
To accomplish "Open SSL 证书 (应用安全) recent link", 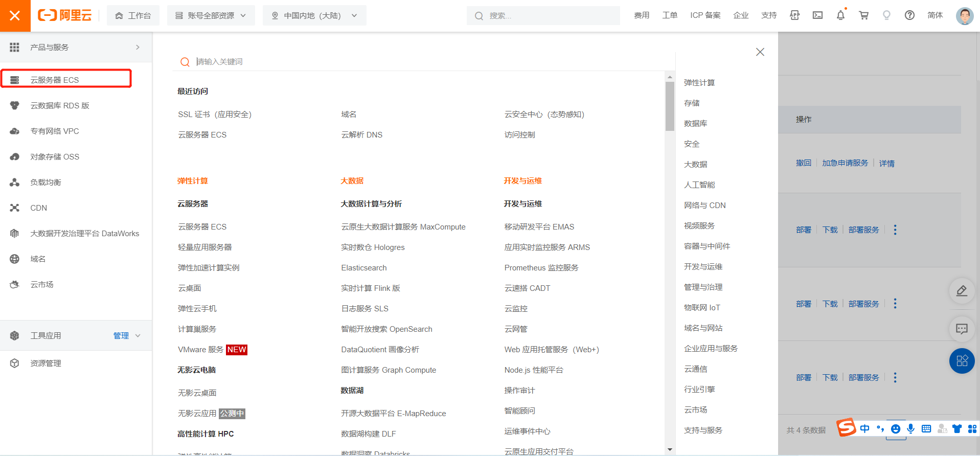I will 215,114.
